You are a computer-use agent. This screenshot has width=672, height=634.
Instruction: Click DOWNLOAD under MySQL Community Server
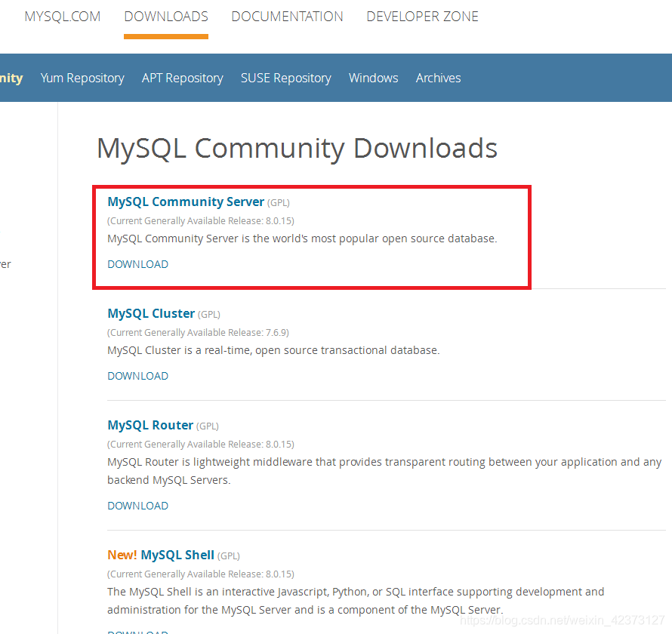tap(137, 264)
